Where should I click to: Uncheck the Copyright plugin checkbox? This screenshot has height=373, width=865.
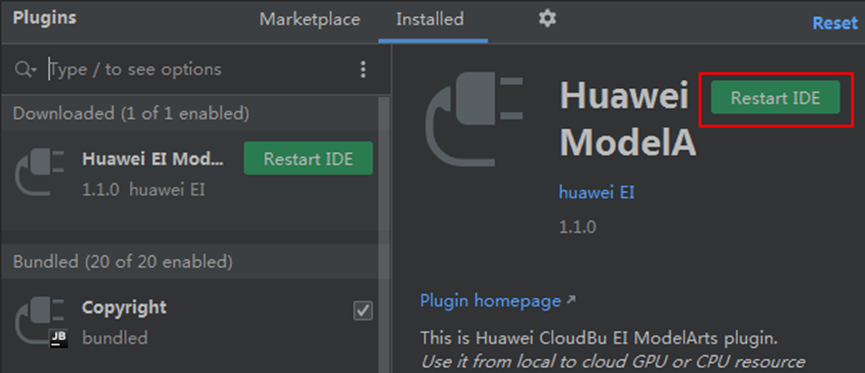coord(362,311)
